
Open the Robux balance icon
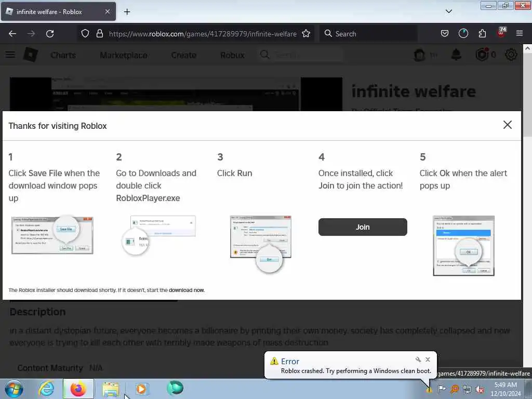[482, 55]
